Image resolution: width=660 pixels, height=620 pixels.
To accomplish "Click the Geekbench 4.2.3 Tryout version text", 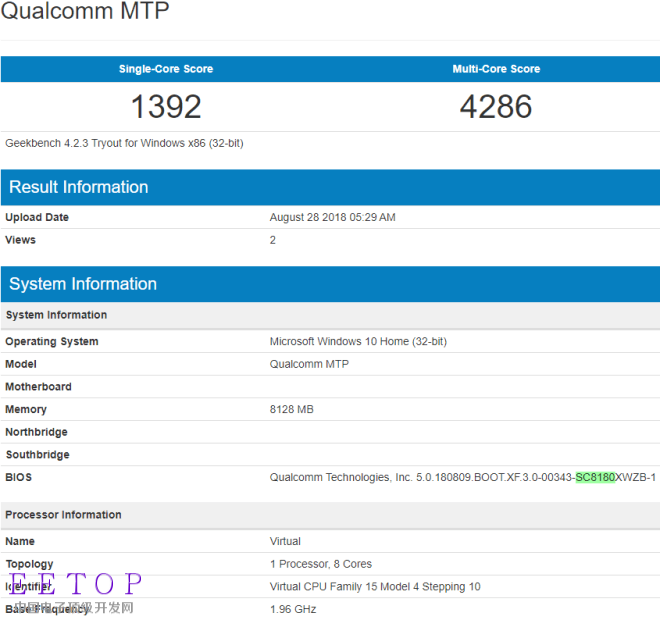I will [x=124, y=143].
